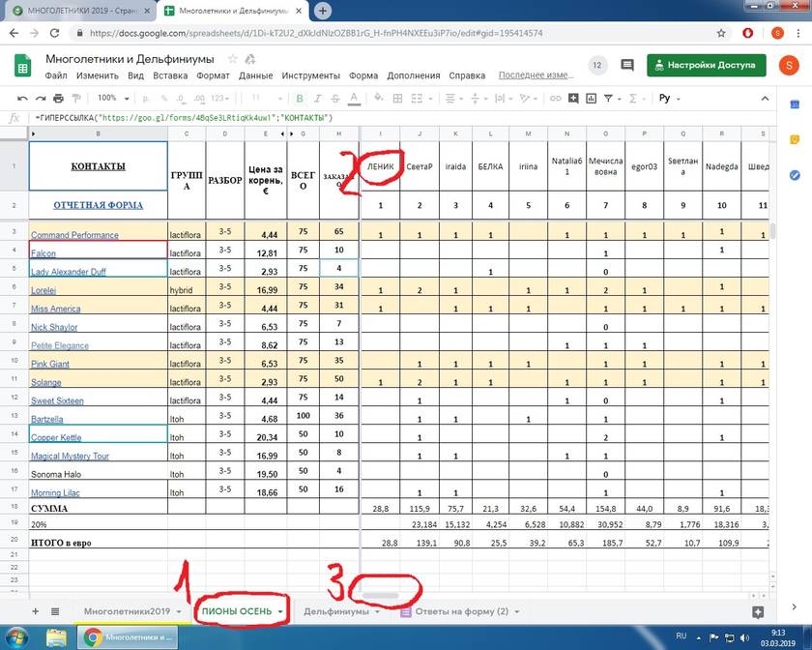This screenshot has width=812, height=650.
Task: Select the paint format roller tool
Action: (x=75, y=98)
